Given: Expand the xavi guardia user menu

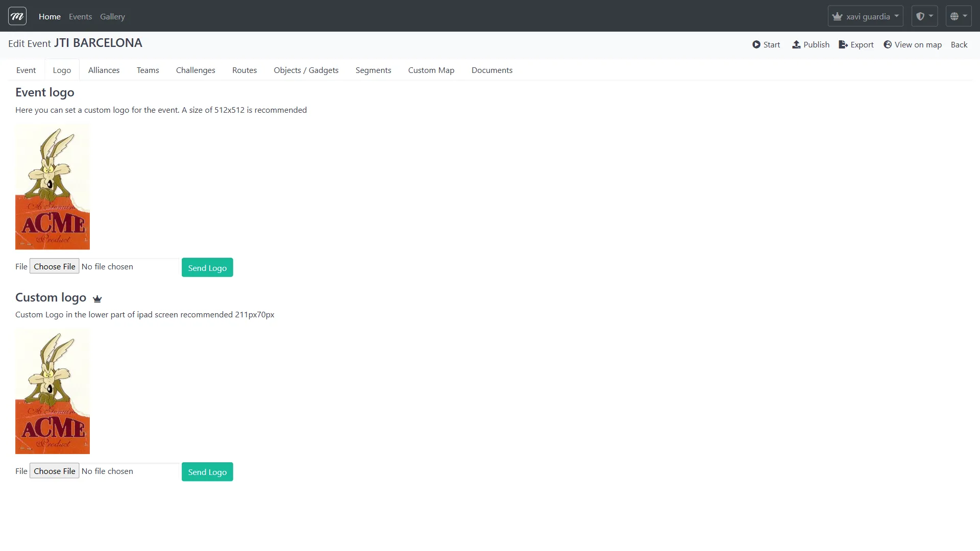Looking at the screenshot, I should tap(866, 16).
